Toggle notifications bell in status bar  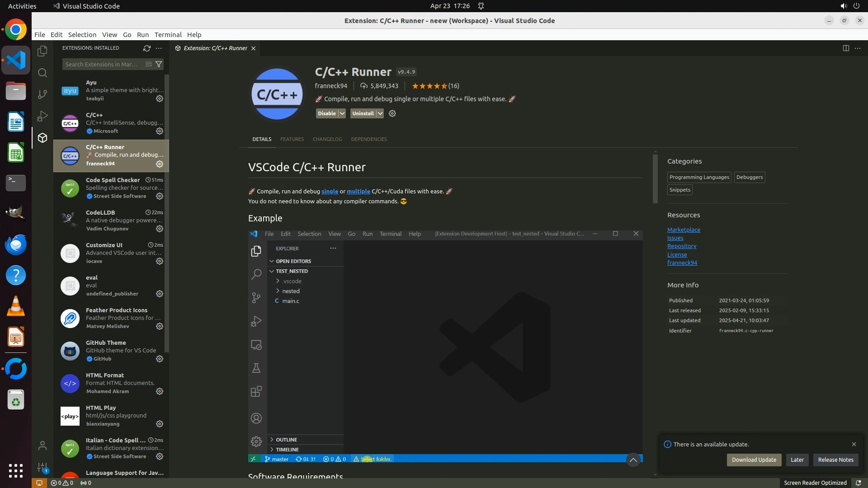click(x=858, y=483)
